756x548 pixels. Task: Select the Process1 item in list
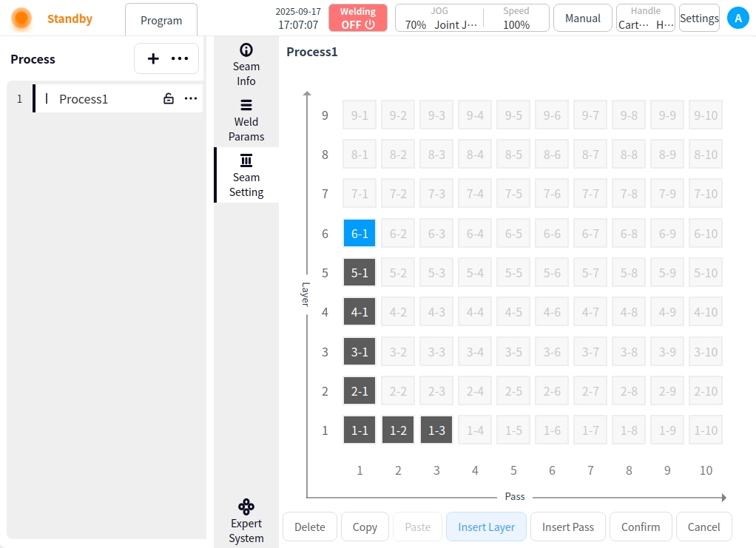tap(84, 98)
